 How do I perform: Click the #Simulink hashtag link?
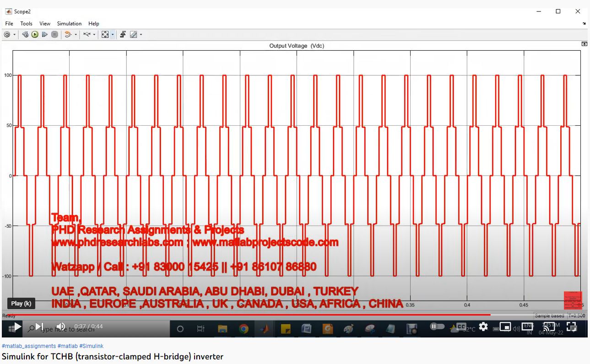[x=92, y=346]
